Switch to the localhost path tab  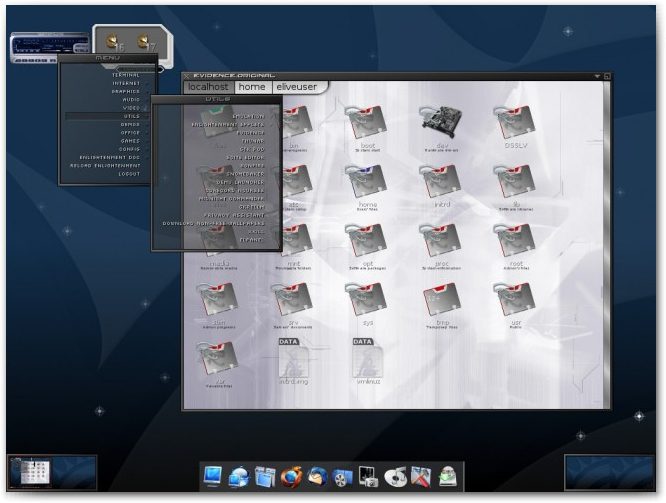(209, 87)
